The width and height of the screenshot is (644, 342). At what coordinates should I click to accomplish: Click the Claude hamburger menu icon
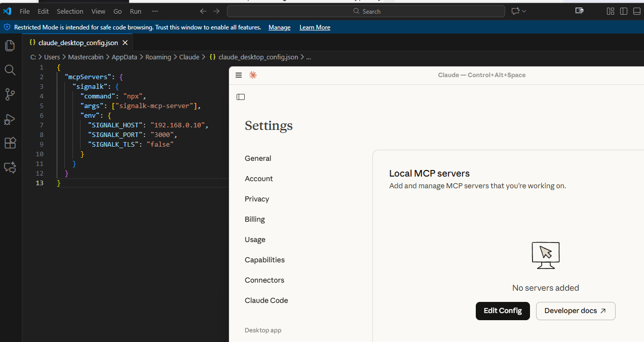coord(239,75)
